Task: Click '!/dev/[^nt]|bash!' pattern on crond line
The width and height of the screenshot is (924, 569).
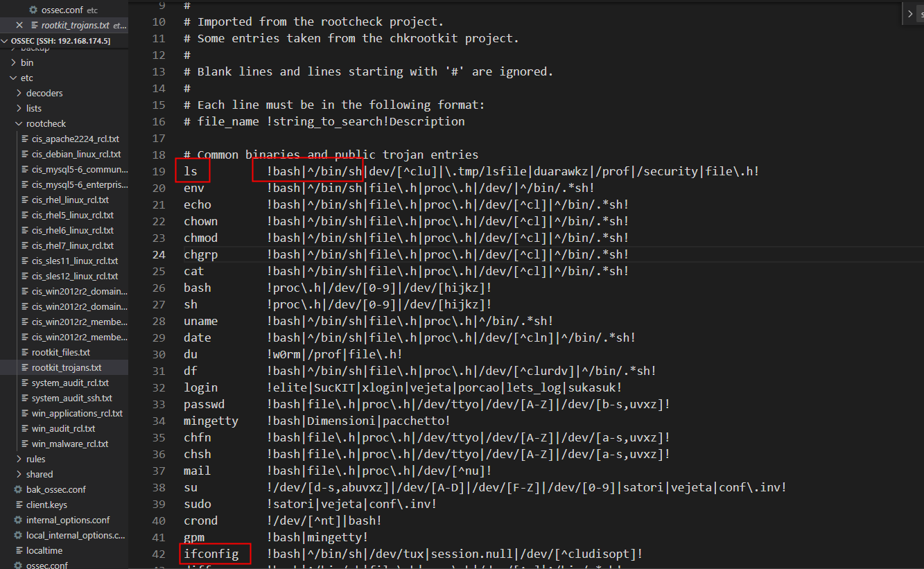Action: coord(324,520)
